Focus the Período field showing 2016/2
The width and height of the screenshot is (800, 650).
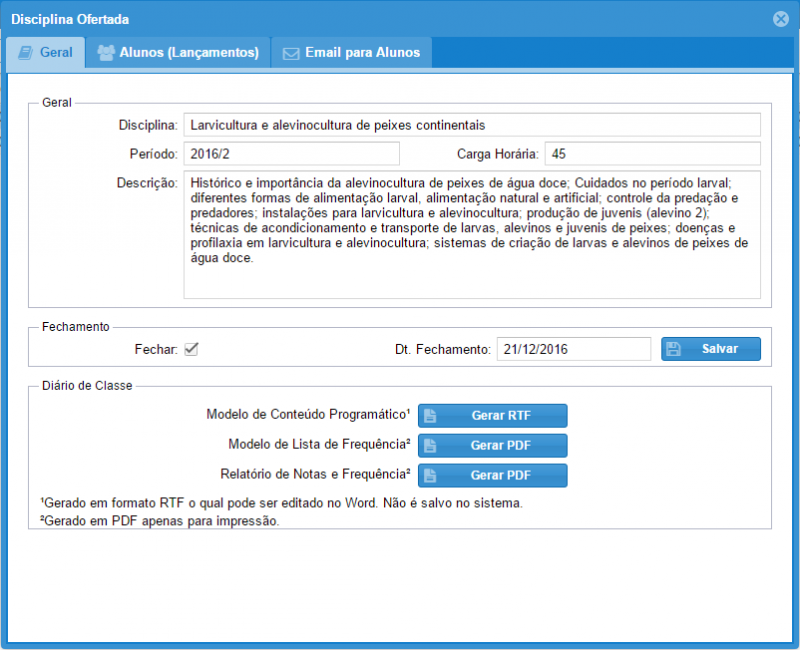(x=291, y=154)
